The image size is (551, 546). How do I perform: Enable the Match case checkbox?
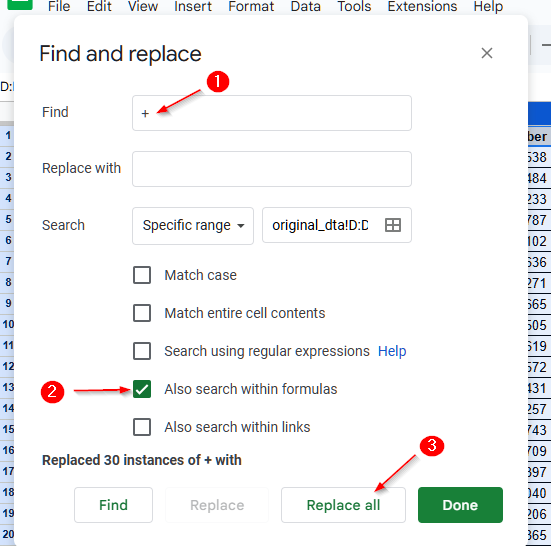point(142,275)
